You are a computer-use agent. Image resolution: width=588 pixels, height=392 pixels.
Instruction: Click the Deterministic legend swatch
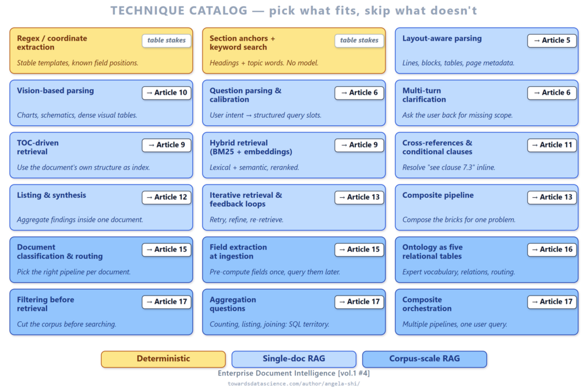(163, 359)
